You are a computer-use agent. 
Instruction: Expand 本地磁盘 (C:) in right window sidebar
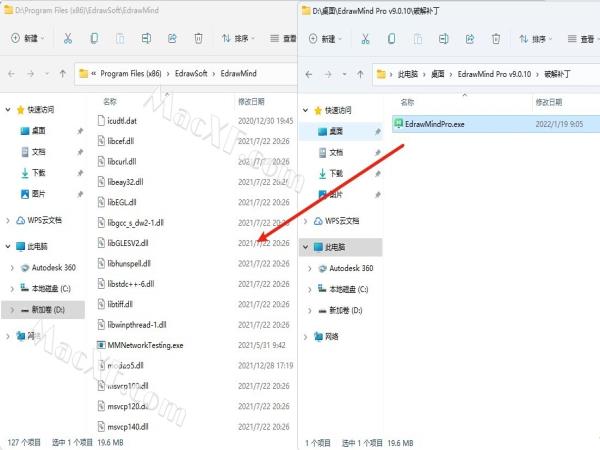click(x=310, y=289)
